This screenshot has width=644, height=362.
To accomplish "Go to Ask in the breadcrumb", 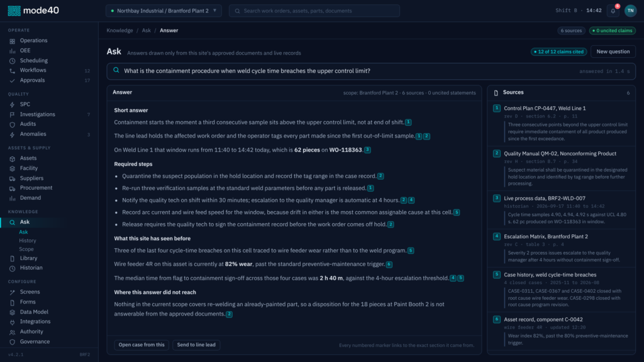I will point(146,30).
